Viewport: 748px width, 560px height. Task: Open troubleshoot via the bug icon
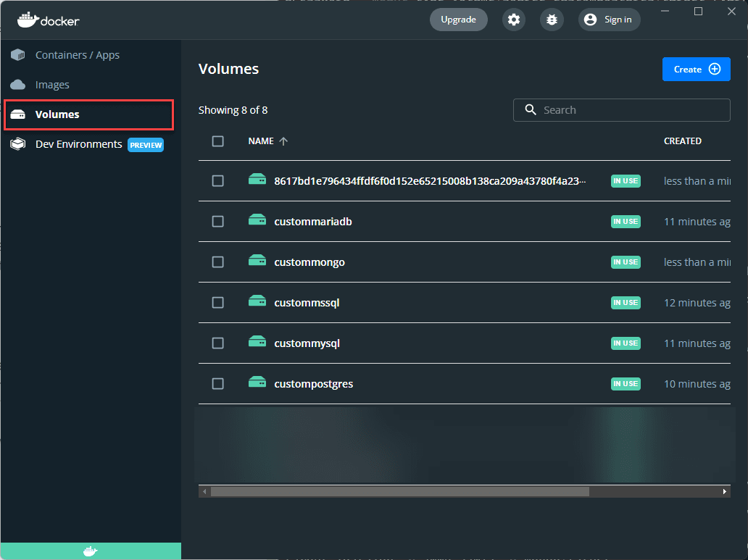(x=552, y=20)
